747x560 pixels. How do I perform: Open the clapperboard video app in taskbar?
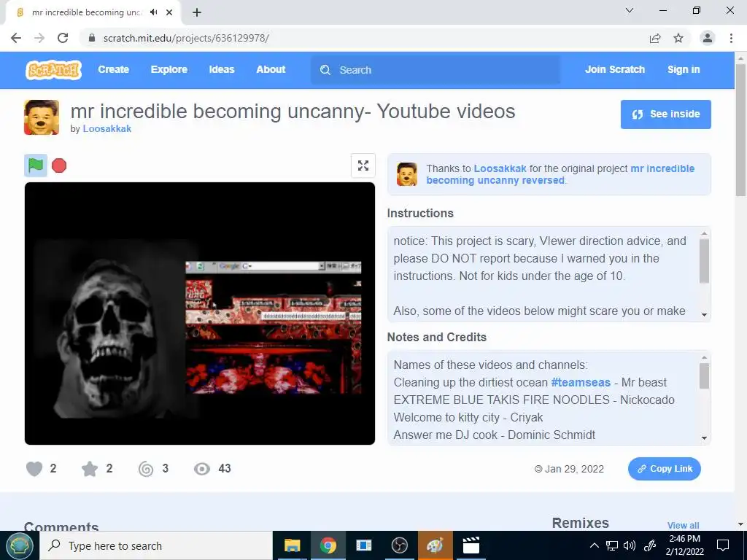click(471, 545)
